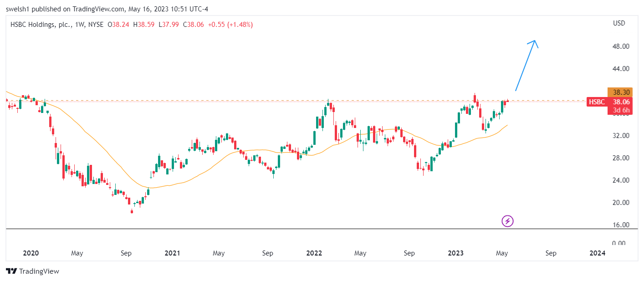This screenshot has height=281, width=644.
Task: Click the NYSE exchange label
Action: coord(96,25)
